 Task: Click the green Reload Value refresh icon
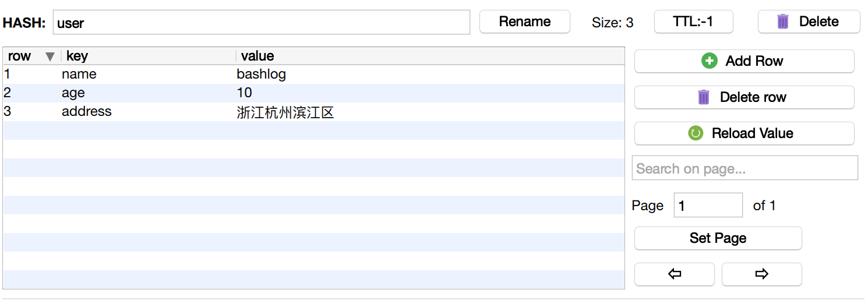point(695,133)
